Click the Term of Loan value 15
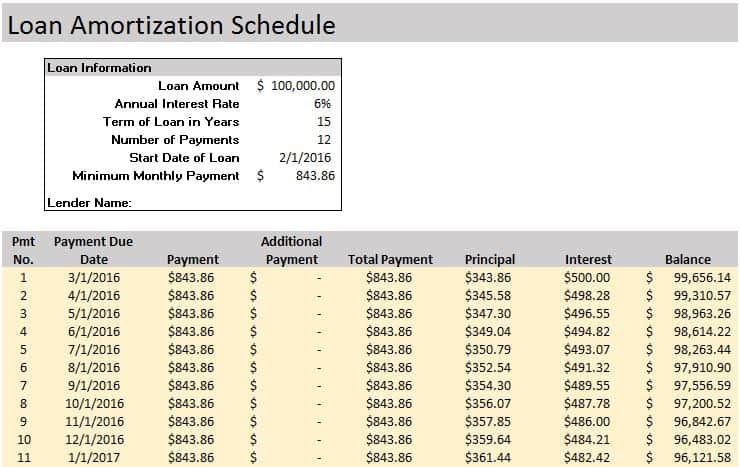 323,122
